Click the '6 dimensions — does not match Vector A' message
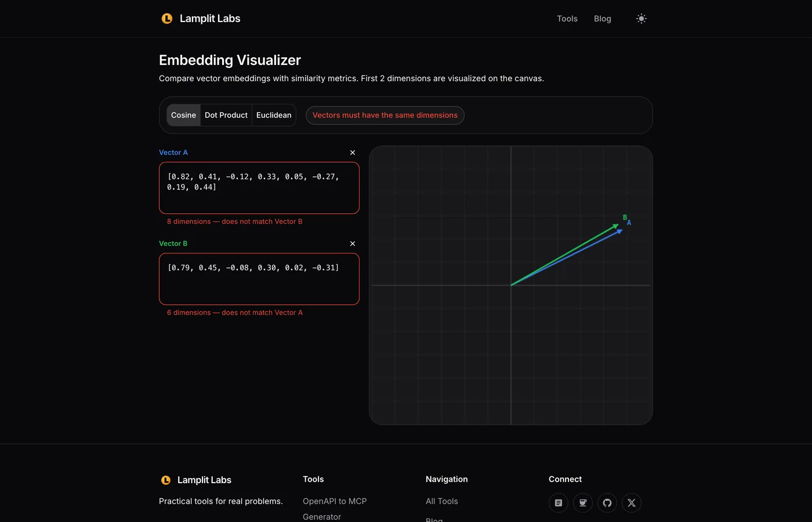The width and height of the screenshot is (812, 522). [235, 313]
